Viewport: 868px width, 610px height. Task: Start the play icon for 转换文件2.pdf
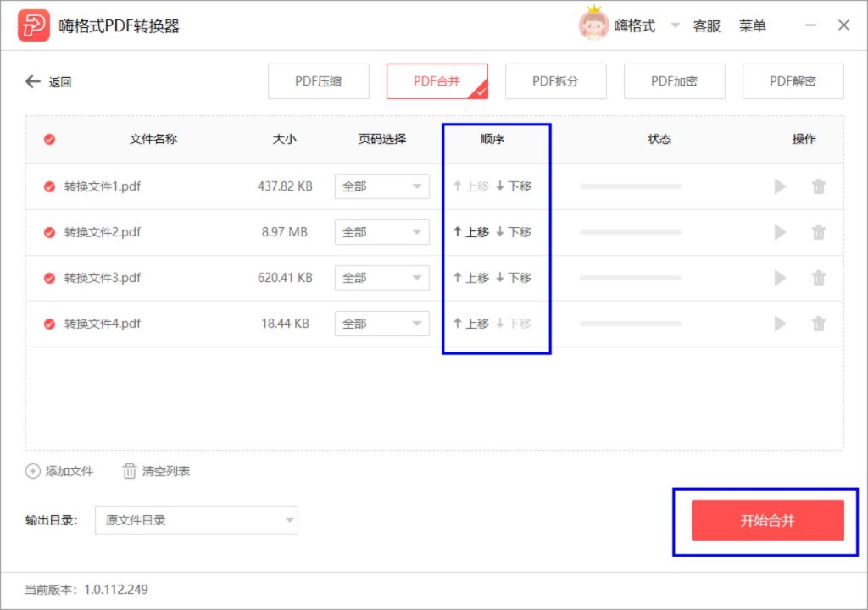pyautogui.click(x=780, y=232)
